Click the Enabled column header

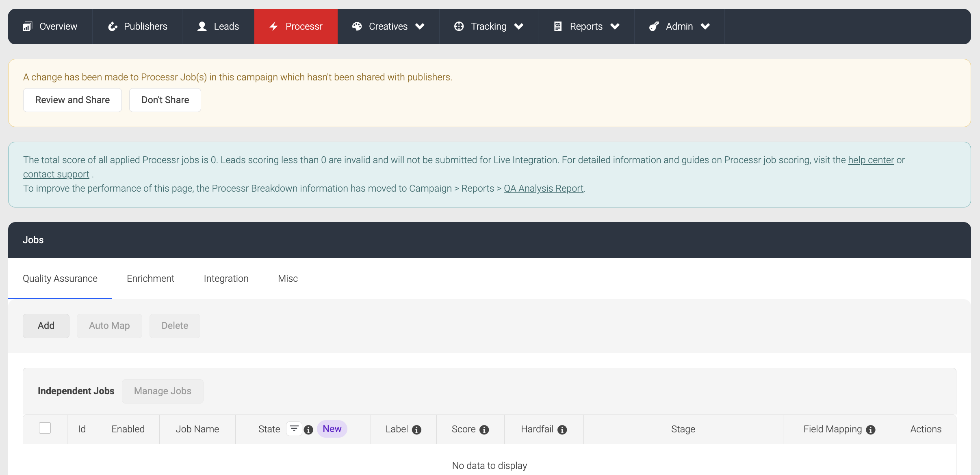point(128,429)
